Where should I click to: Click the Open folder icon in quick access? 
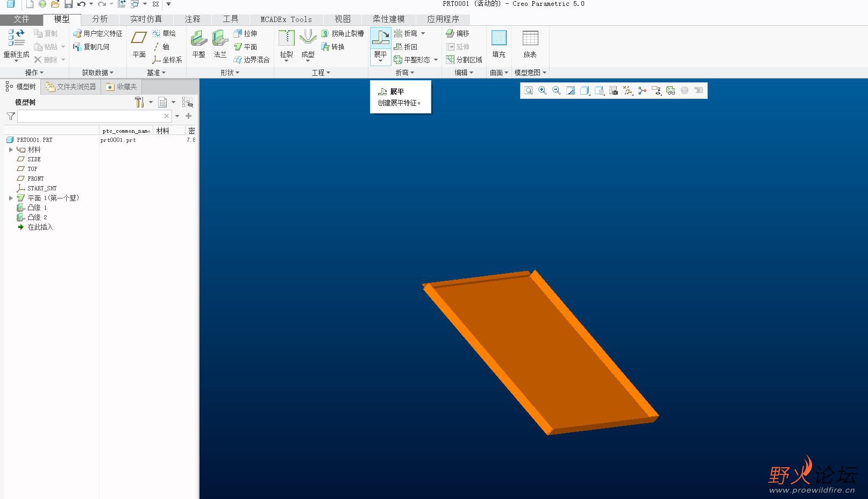(x=55, y=4)
